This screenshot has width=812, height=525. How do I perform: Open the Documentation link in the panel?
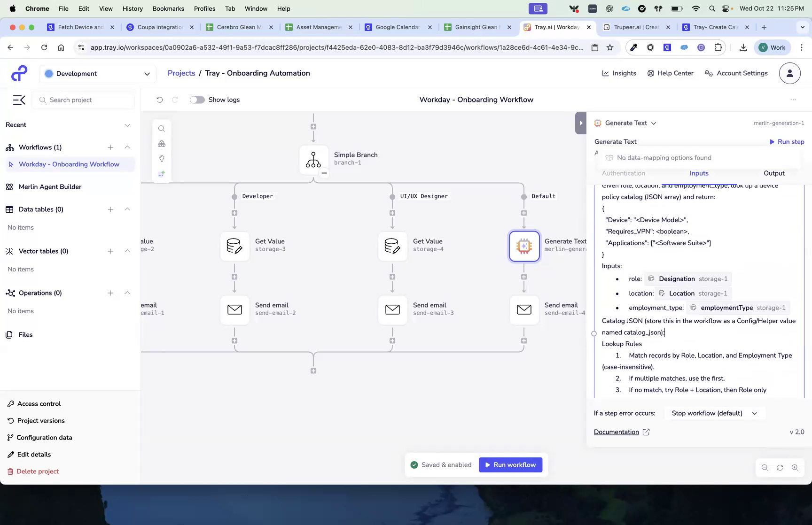[x=616, y=432]
